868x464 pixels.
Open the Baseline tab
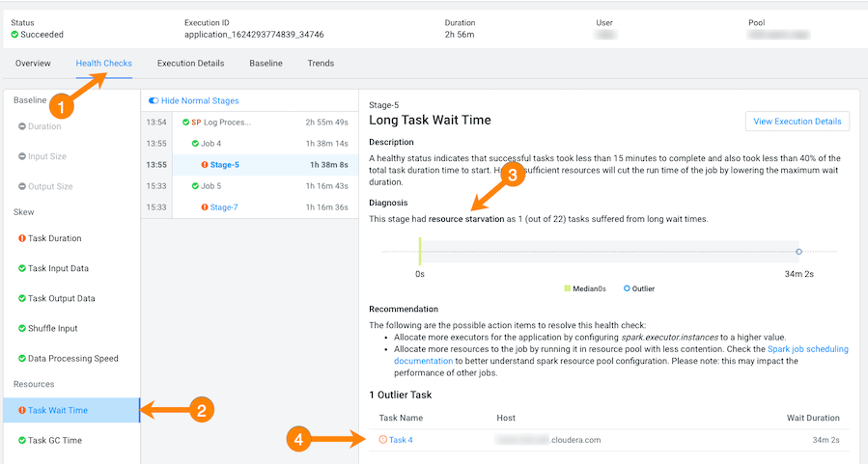click(x=266, y=64)
